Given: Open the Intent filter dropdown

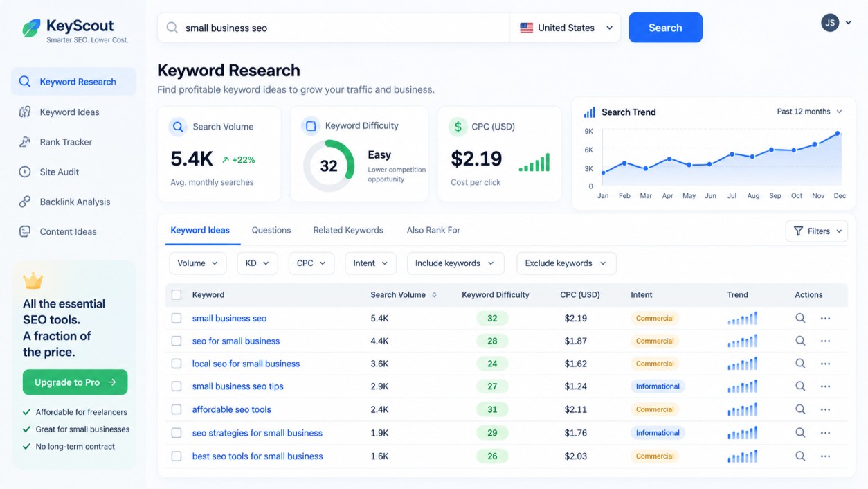Looking at the screenshot, I should pyautogui.click(x=370, y=263).
